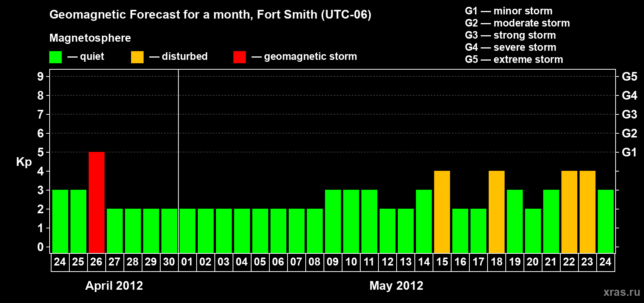Image resolution: width=644 pixels, height=303 pixels.
Task: Click 'G5 — extreme storm' legend line
Action: point(514,59)
